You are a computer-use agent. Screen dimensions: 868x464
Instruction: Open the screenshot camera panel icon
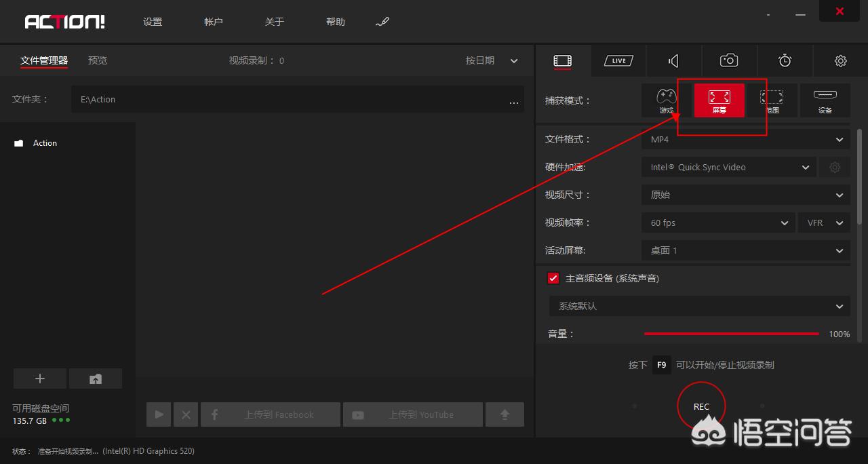pos(728,60)
